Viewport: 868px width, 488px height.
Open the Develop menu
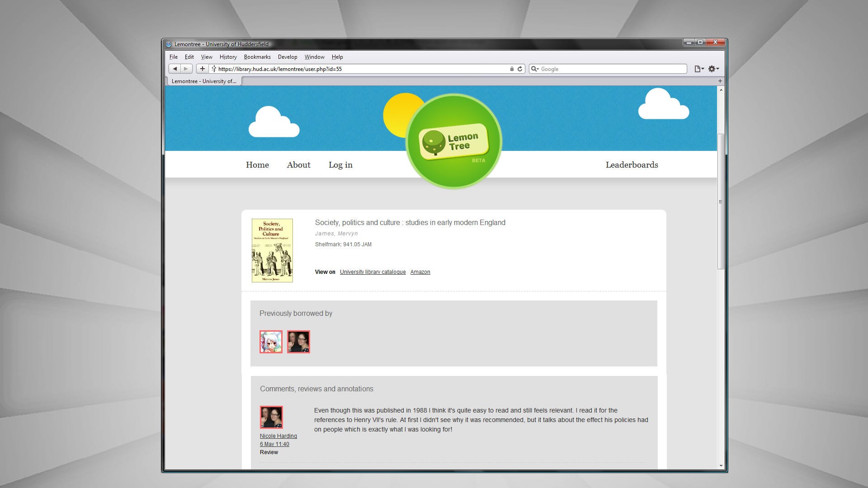click(287, 57)
